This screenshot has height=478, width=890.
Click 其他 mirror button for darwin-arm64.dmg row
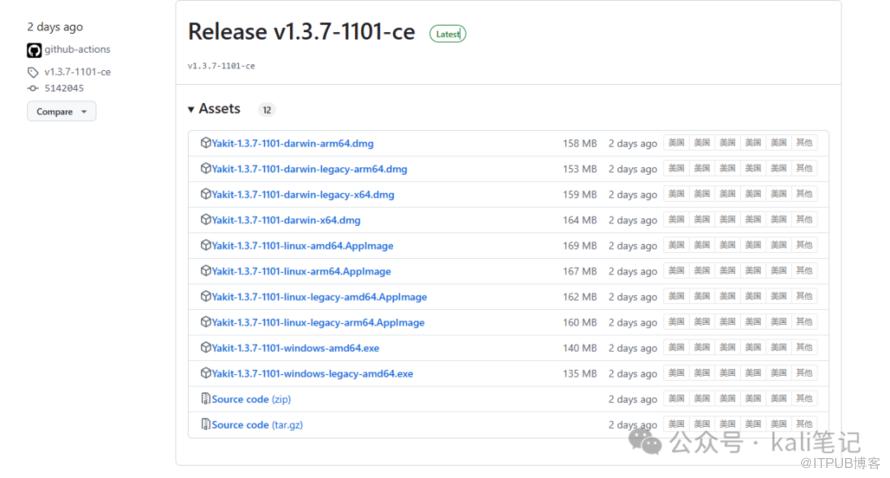tap(804, 143)
